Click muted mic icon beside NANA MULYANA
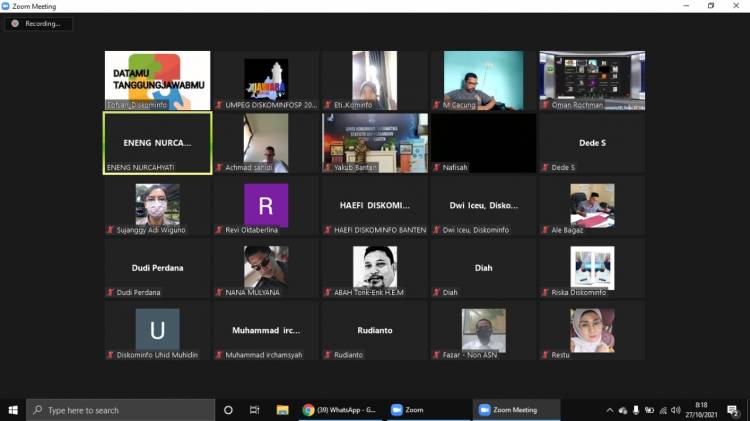 (219, 292)
